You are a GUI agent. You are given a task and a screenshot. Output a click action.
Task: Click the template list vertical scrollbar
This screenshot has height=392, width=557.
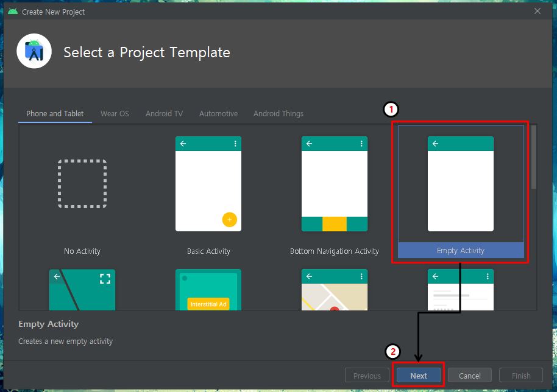click(x=534, y=157)
